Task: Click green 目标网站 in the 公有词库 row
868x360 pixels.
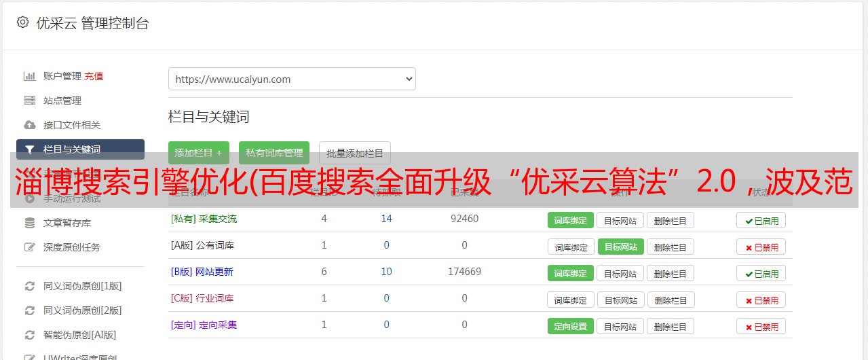Action: [x=620, y=247]
